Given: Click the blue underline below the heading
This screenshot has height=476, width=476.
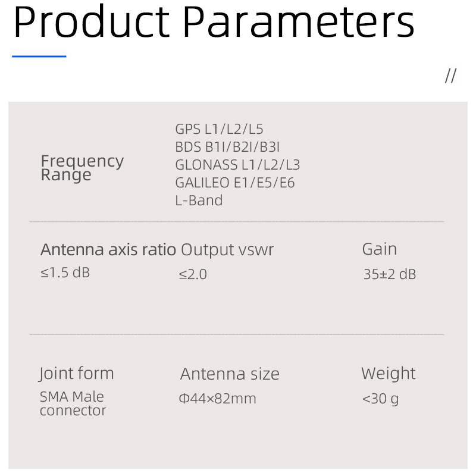Looking at the screenshot, I should click(x=39, y=57).
